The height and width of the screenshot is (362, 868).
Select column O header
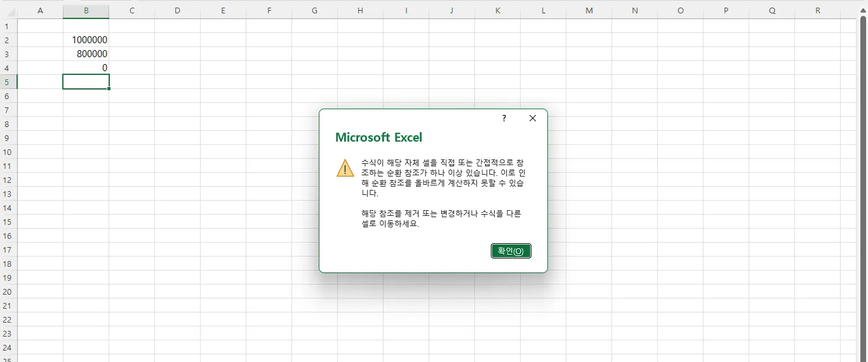[680, 11]
